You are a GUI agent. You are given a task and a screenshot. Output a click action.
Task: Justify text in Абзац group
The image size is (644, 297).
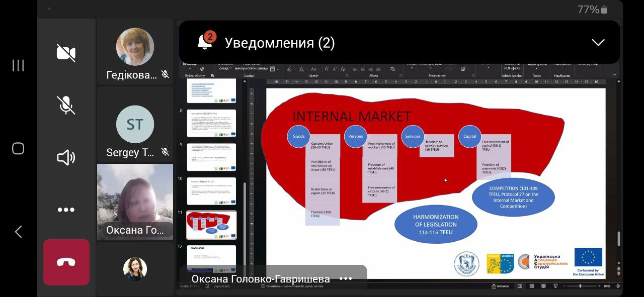(378, 69)
